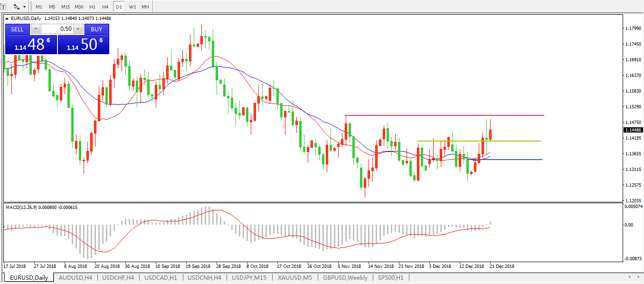Viewport: 644px width, 284px height.
Task: Click the arrows objects tool icon
Action: pyautogui.click(x=17, y=7)
